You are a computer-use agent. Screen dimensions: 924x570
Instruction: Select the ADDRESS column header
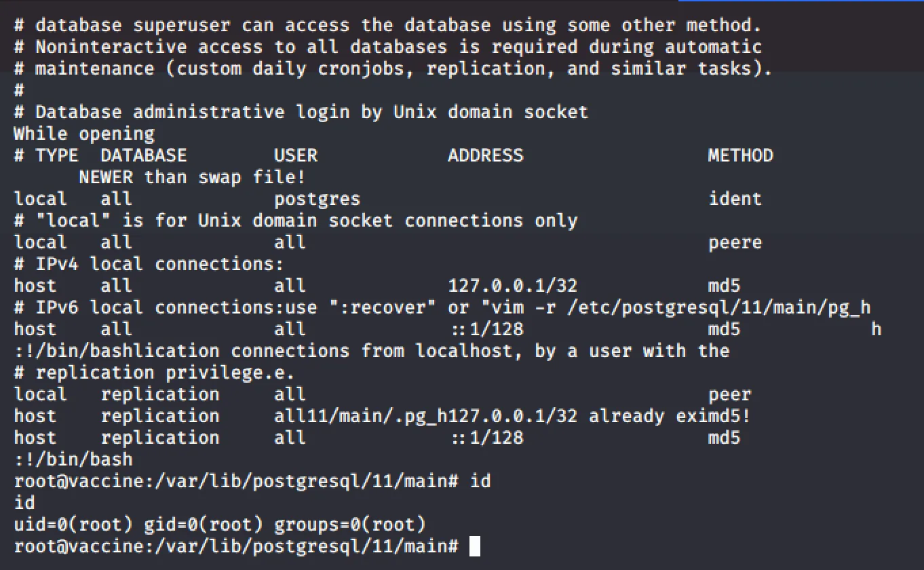[x=485, y=155]
